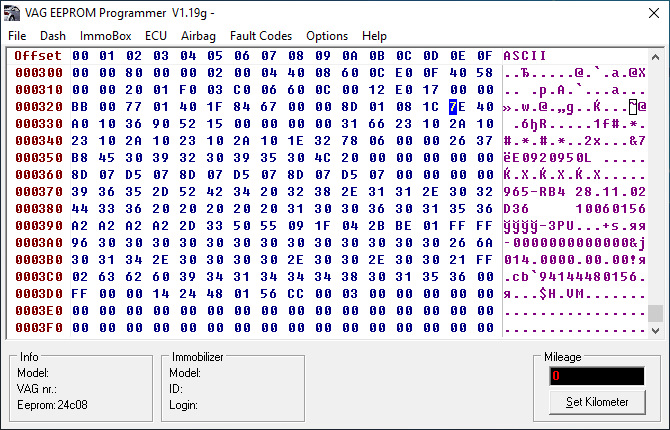The width and height of the screenshot is (670, 430).
Task: Select byte 58 in row 000300
Action: [x=485, y=73]
